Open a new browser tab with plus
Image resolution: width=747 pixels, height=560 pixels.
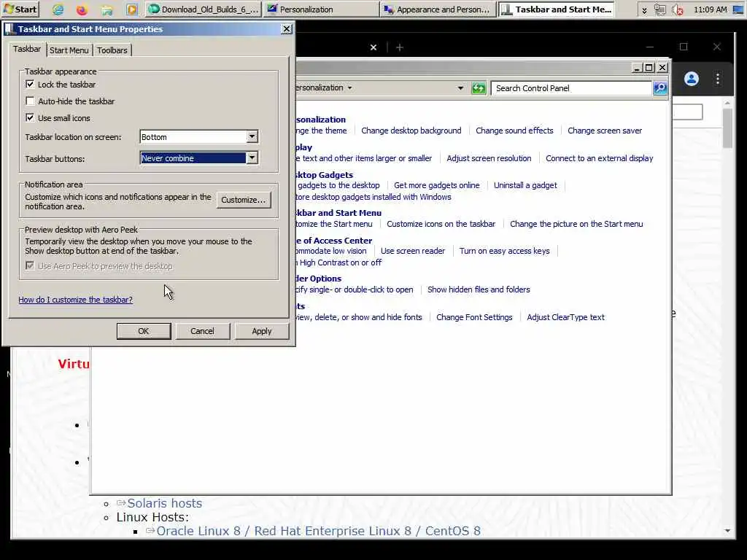pyautogui.click(x=400, y=47)
